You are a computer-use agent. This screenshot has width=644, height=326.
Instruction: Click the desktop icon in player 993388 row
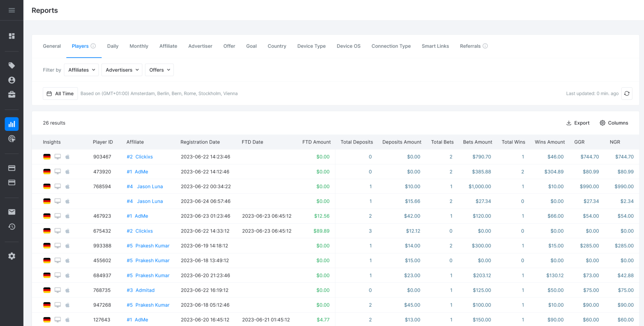(57, 245)
